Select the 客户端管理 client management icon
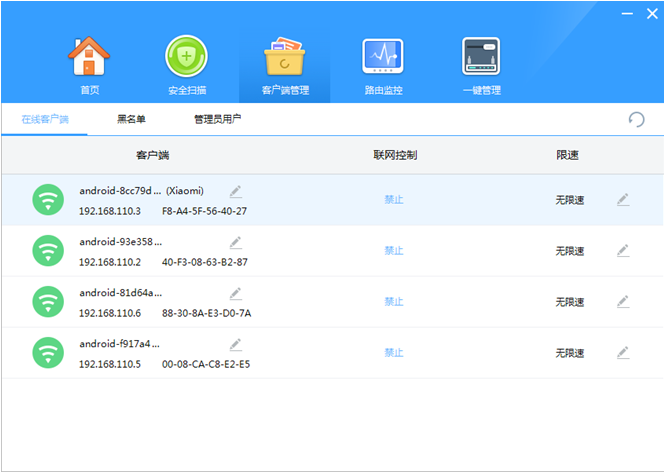Image resolution: width=664 pixels, height=472 pixels. tap(284, 60)
